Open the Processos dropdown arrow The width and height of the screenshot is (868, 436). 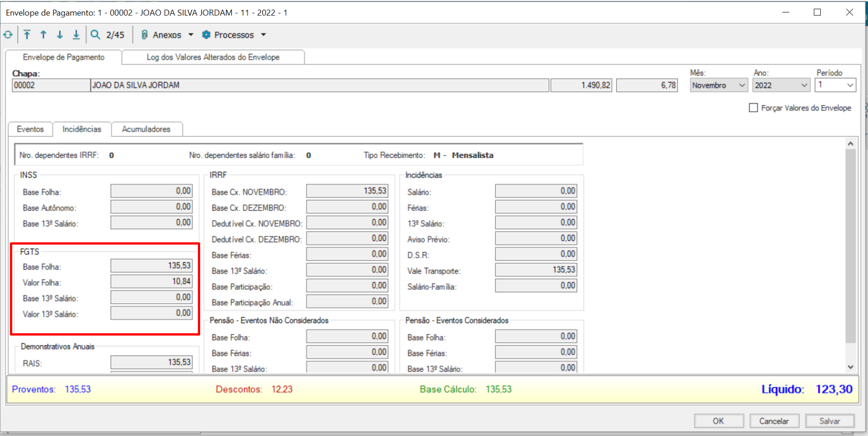pyautogui.click(x=263, y=35)
